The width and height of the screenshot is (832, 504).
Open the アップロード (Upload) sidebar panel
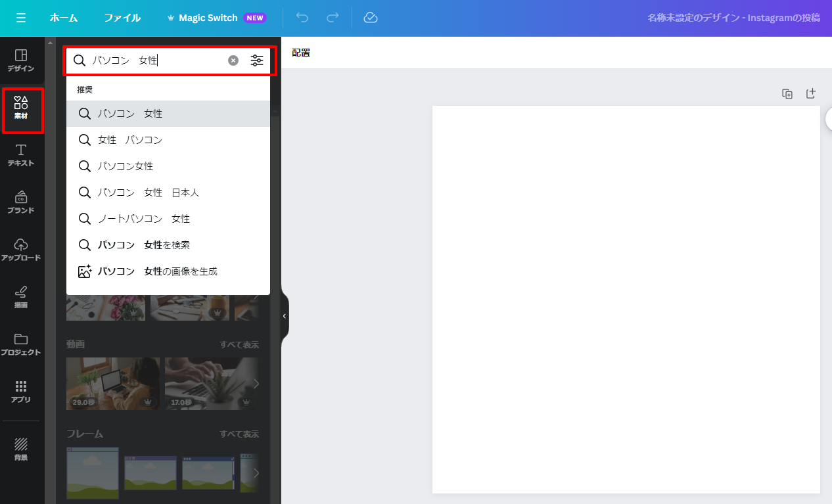point(21,250)
